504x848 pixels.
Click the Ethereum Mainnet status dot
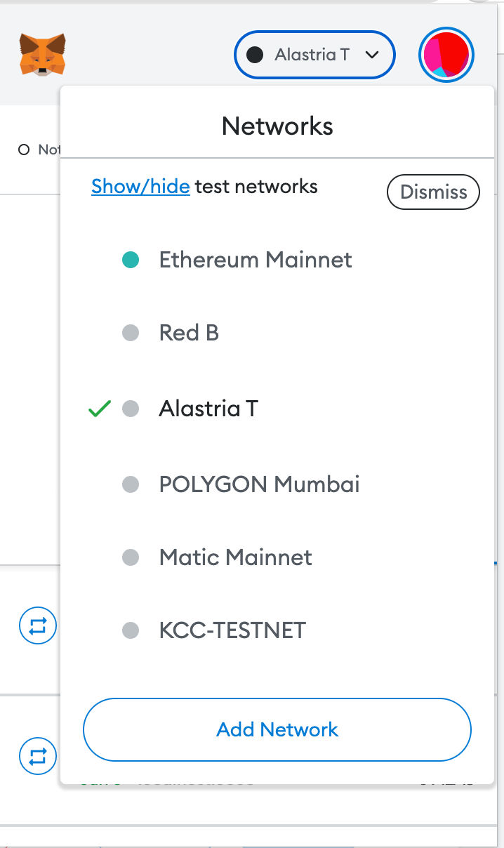tap(131, 259)
